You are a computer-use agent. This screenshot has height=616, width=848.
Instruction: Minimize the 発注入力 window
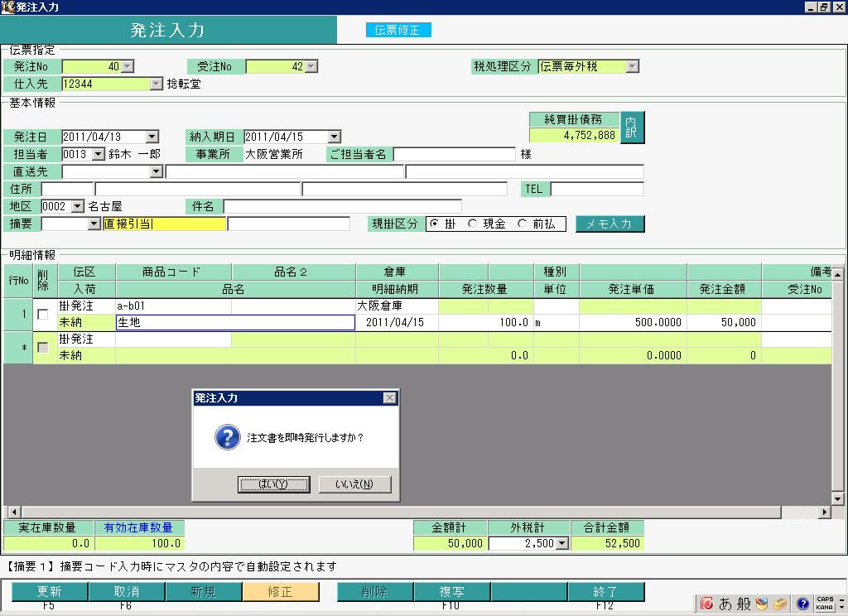811,7
